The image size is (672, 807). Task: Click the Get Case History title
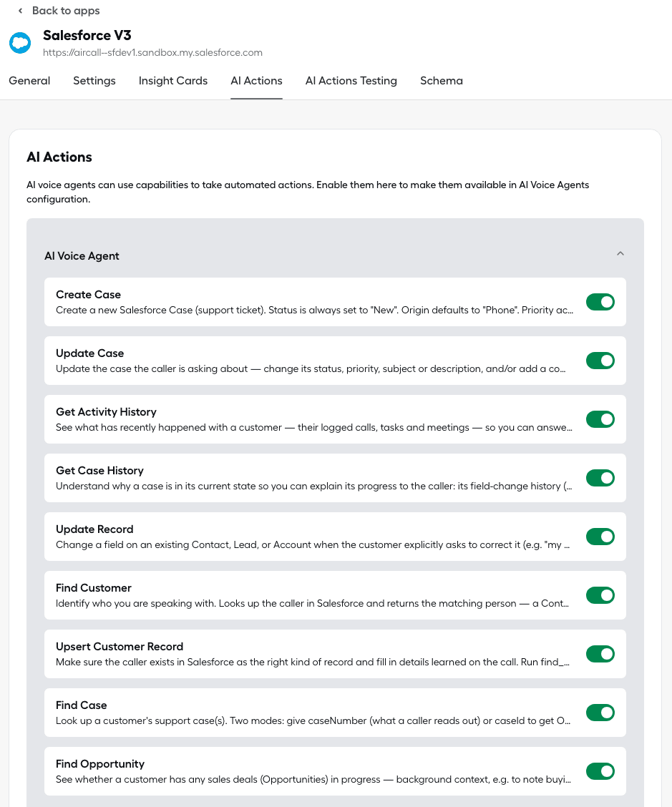99,471
